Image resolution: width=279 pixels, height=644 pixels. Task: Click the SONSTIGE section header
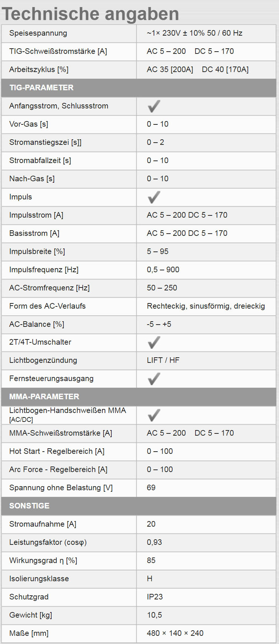pyautogui.click(x=29, y=506)
